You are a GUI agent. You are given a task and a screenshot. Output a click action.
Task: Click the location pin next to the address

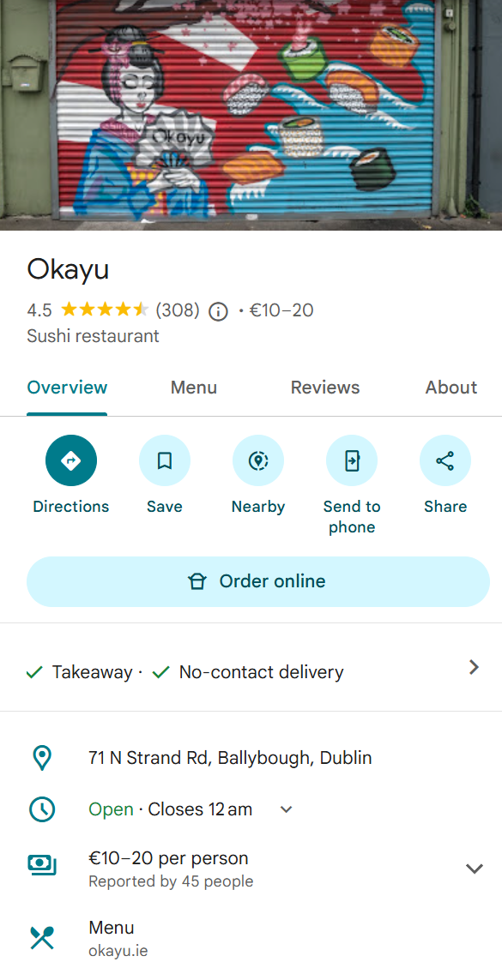[41, 757]
